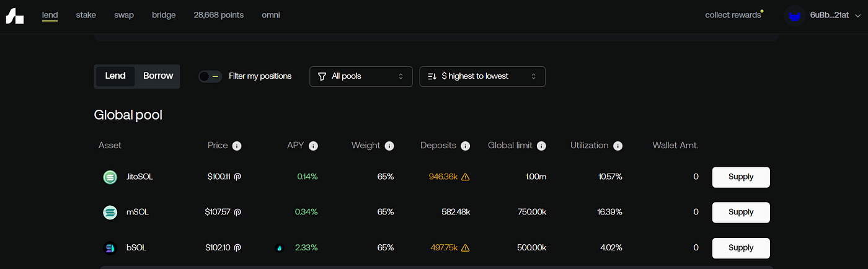The image size is (868, 269).
Task: Click the 16.39% utilization value
Action: point(610,212)
